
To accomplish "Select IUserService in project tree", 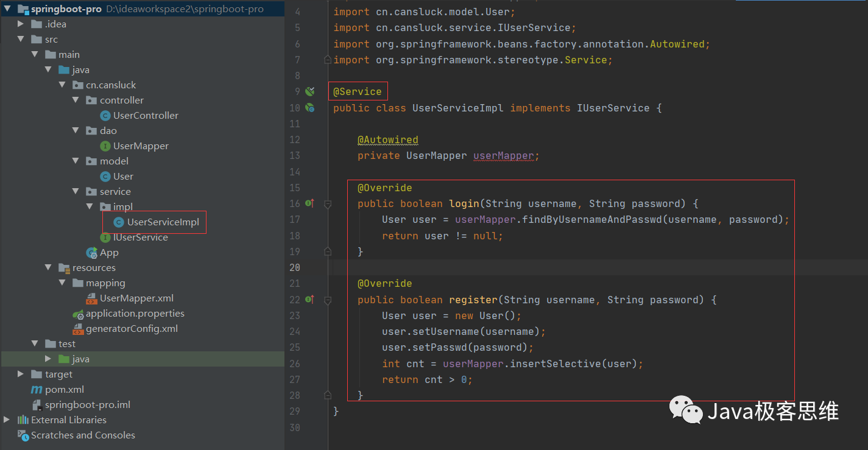I will click(x=141, y=237).
